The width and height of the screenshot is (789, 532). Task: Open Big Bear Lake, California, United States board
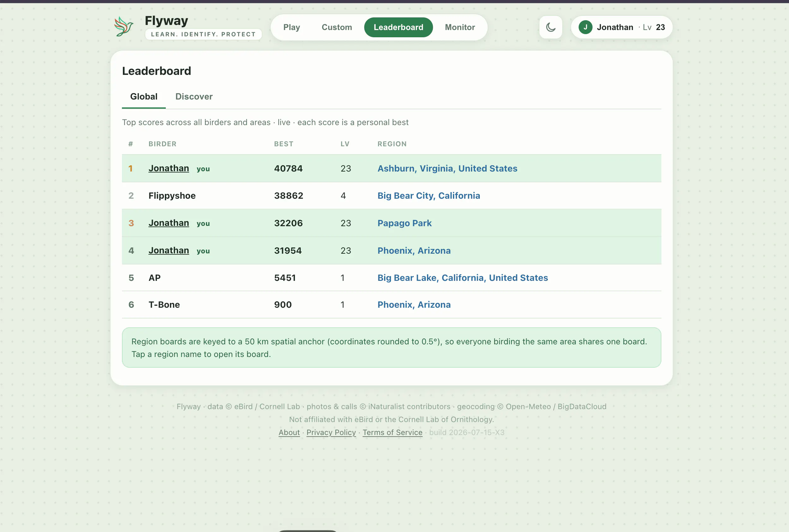coord(462,278)
